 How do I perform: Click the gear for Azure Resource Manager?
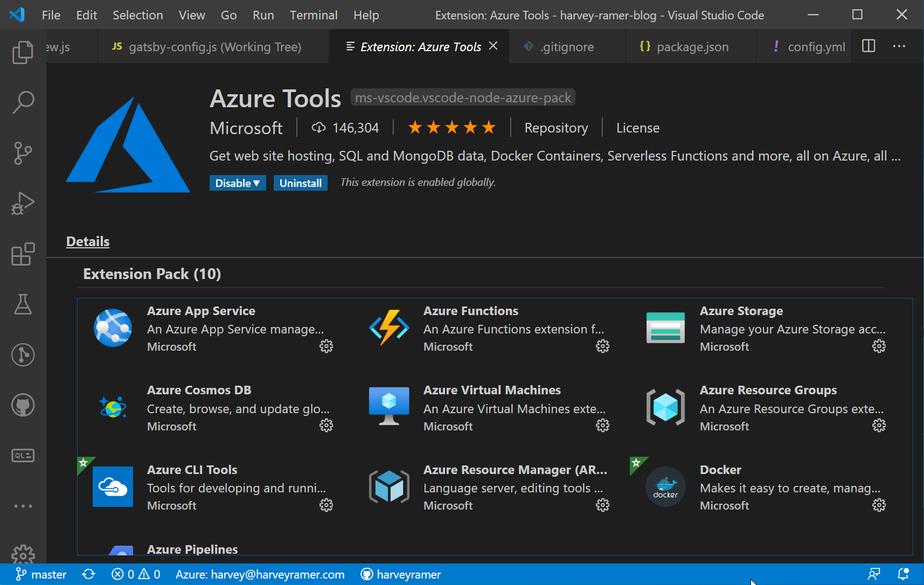(602, 505)
